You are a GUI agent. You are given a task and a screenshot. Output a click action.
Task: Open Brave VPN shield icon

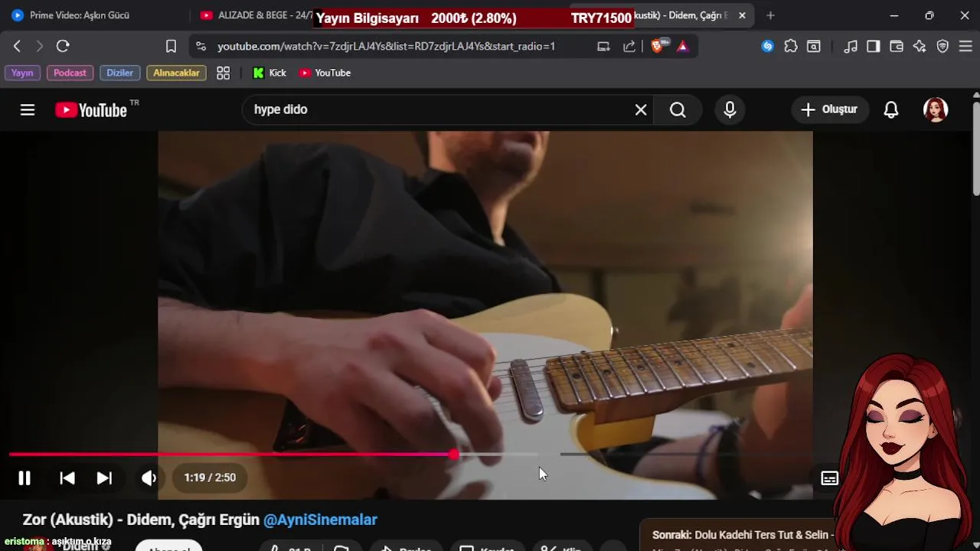coord(942,46)
